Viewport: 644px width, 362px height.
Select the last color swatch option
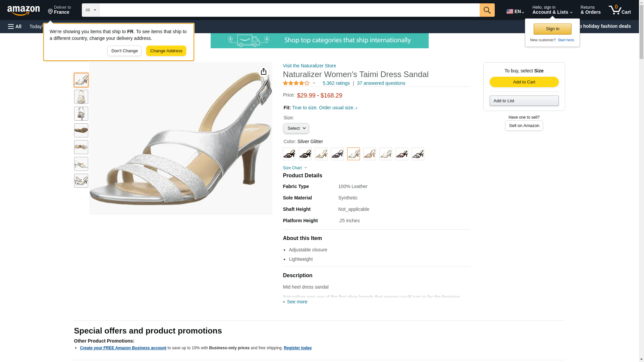point(418,154)
